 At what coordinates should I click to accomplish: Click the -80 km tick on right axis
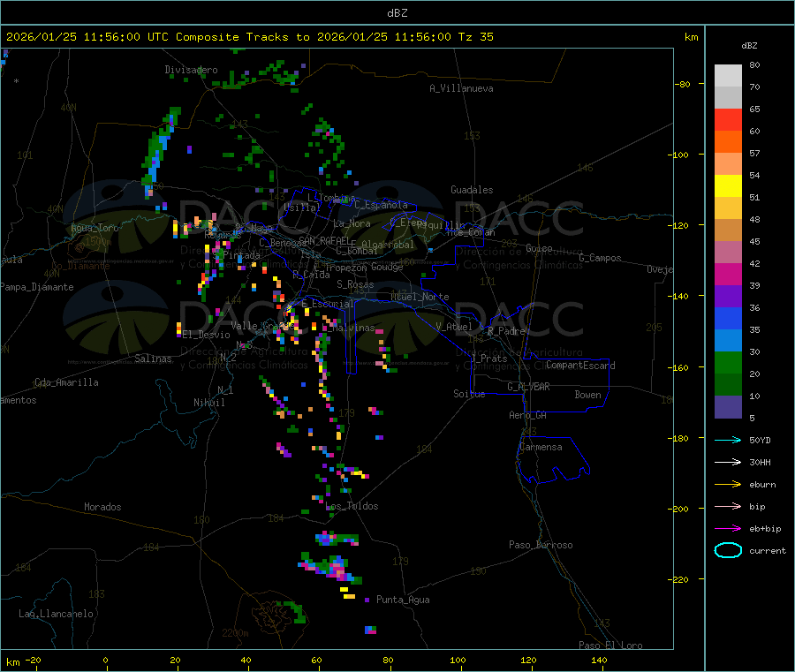(683, 84)
